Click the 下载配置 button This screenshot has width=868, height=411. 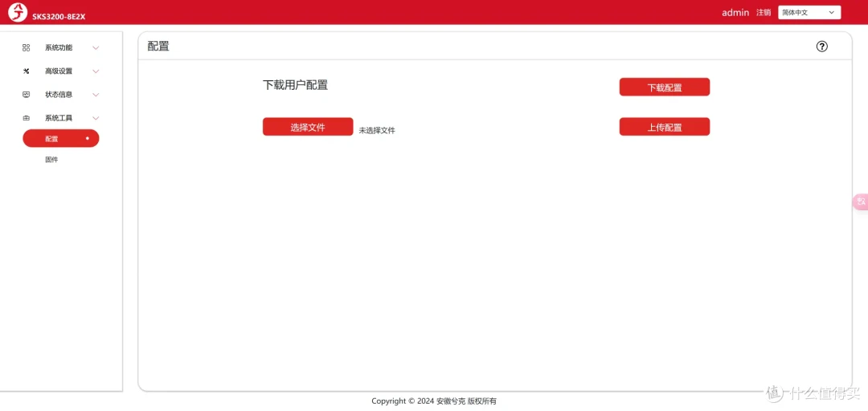[x=665, y=87]
